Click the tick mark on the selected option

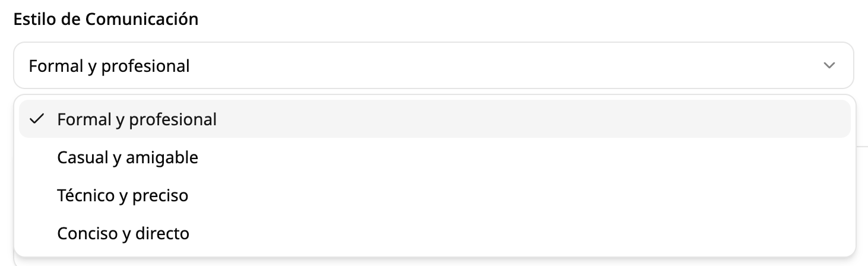[x=37, y=119]
